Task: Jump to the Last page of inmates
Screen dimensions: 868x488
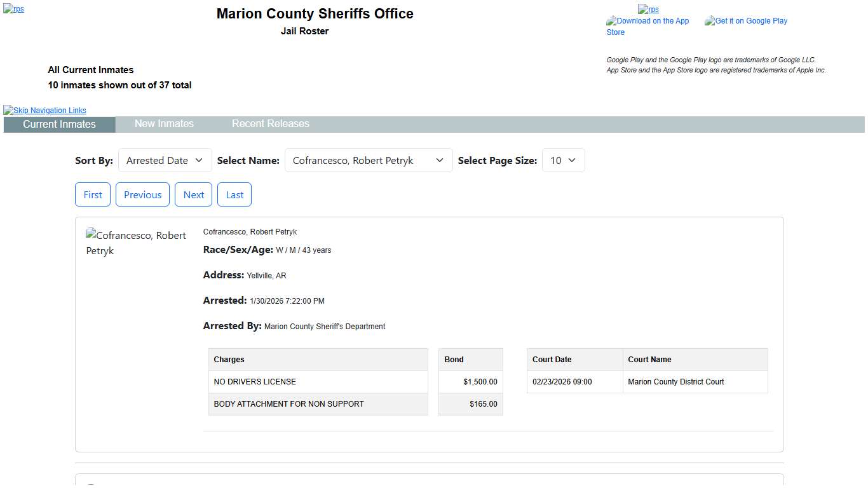Action: pos(234,195)
